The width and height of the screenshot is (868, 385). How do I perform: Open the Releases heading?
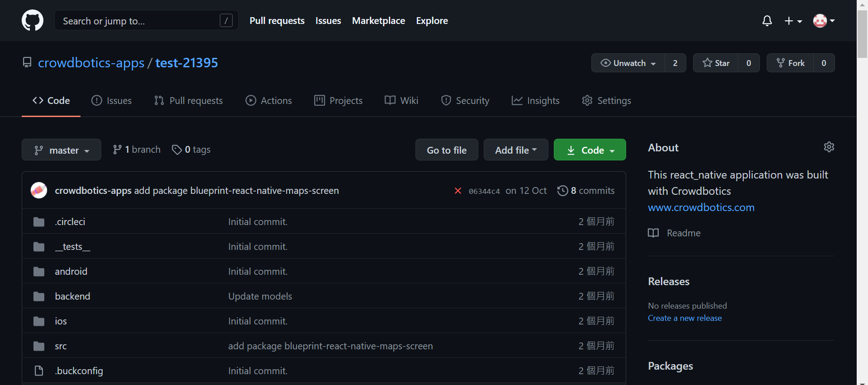tap(669, 282)
